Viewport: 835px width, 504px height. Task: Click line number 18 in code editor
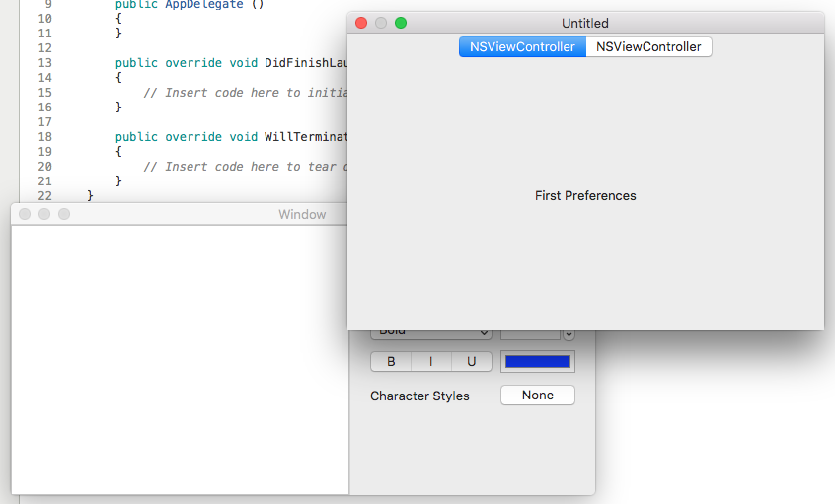click(45, 137)
